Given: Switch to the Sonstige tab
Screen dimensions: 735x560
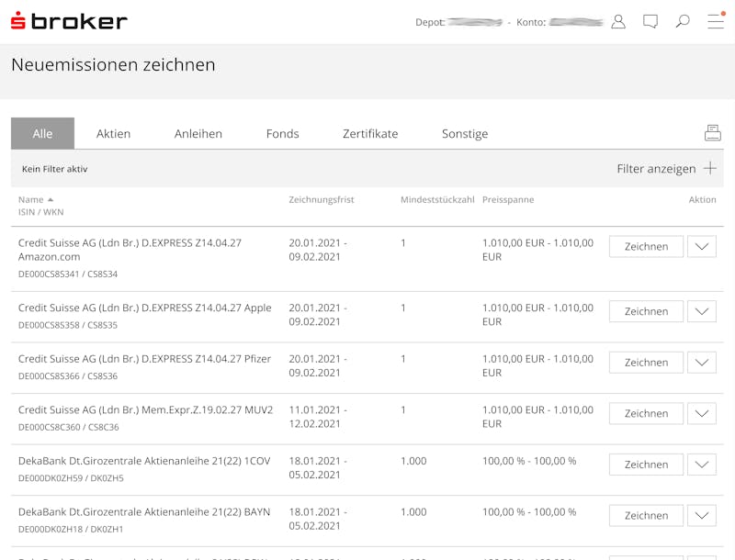Looking at the screenshot, I should 465,134.
